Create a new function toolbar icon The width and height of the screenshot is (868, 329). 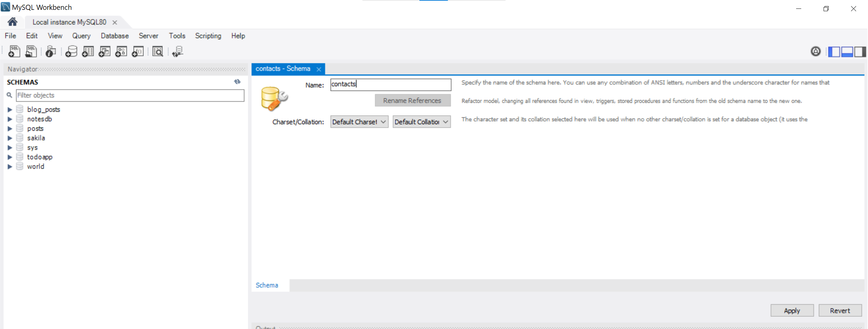pyautogui.click(x=138, y=52)
